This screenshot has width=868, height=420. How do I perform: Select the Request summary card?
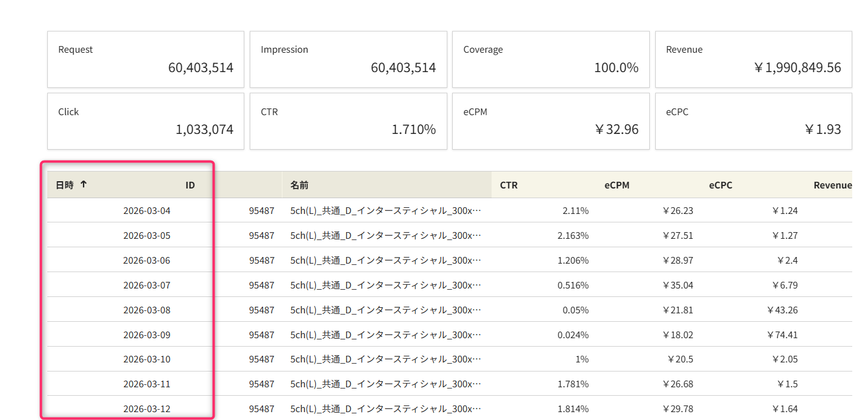(x=145, y=59)
